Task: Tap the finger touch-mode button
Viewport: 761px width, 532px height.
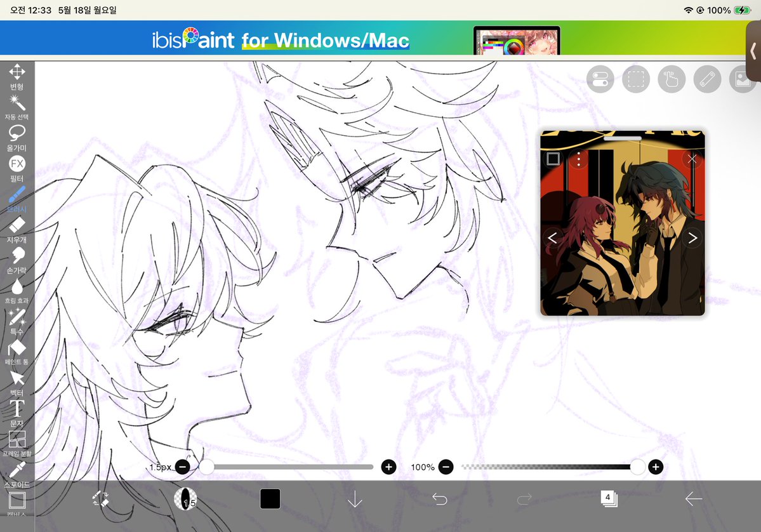Action: [672, 79]
